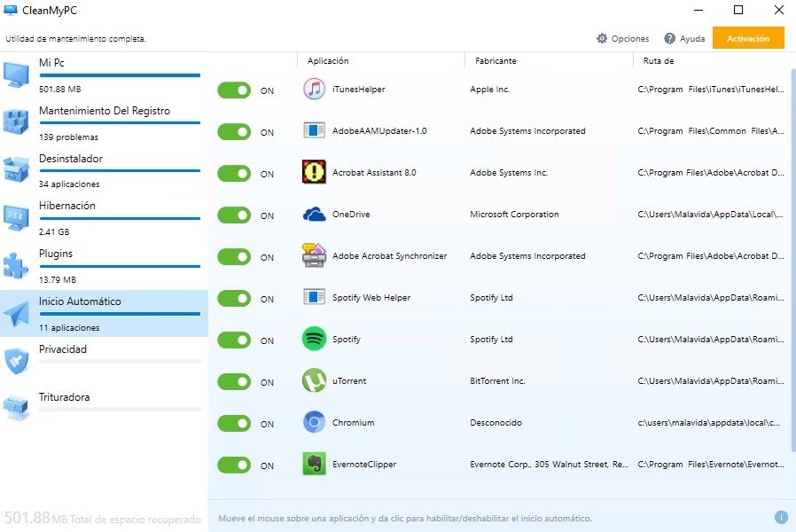Click the orange Activación button
796x532 pixels.
tap(748, 38)
